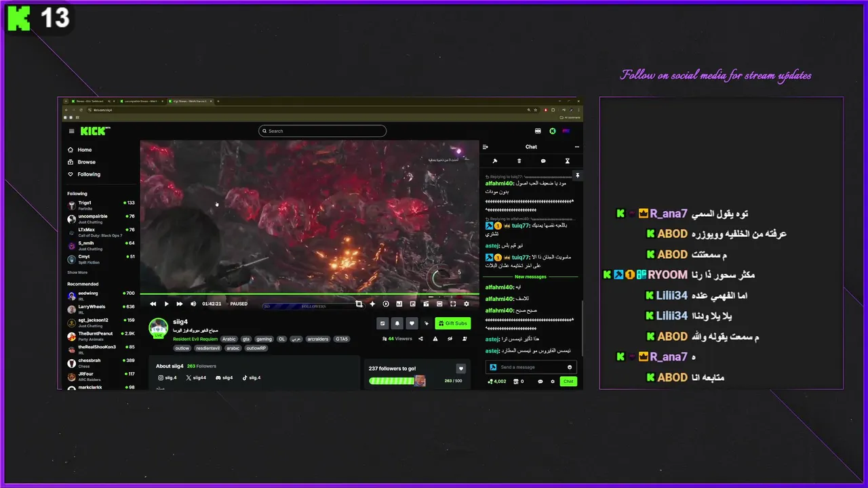The width and height of the screenshot is (868, 488).
Task: Open TheBurntPeanut recommended channel
Action: coord(100,335)
